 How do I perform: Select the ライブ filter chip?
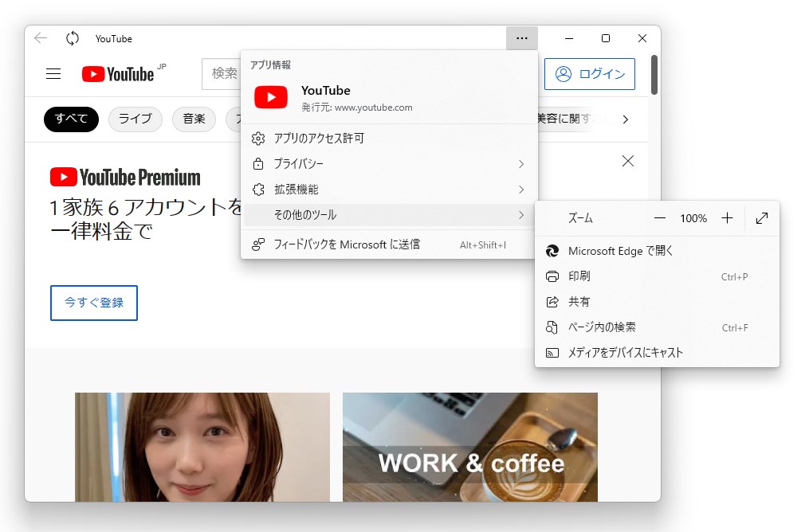coord(135,119)
